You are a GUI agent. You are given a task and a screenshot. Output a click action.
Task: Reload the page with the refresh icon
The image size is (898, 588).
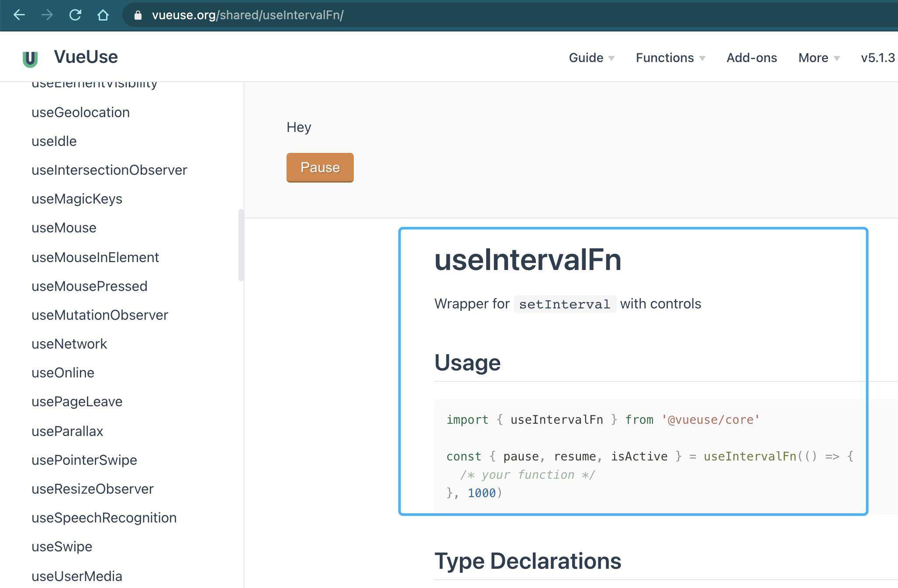pos(75,15)
